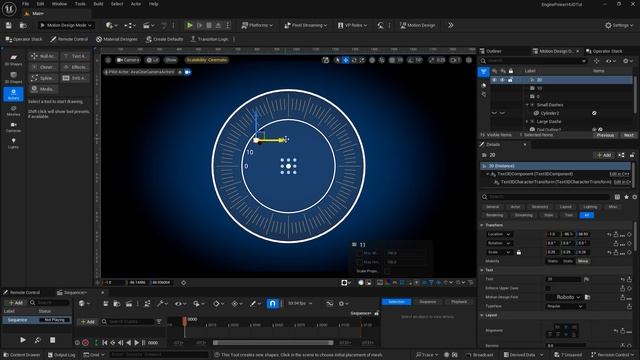Collapse the Transform section
Screen dimensions: 640x360
point(482,225)
